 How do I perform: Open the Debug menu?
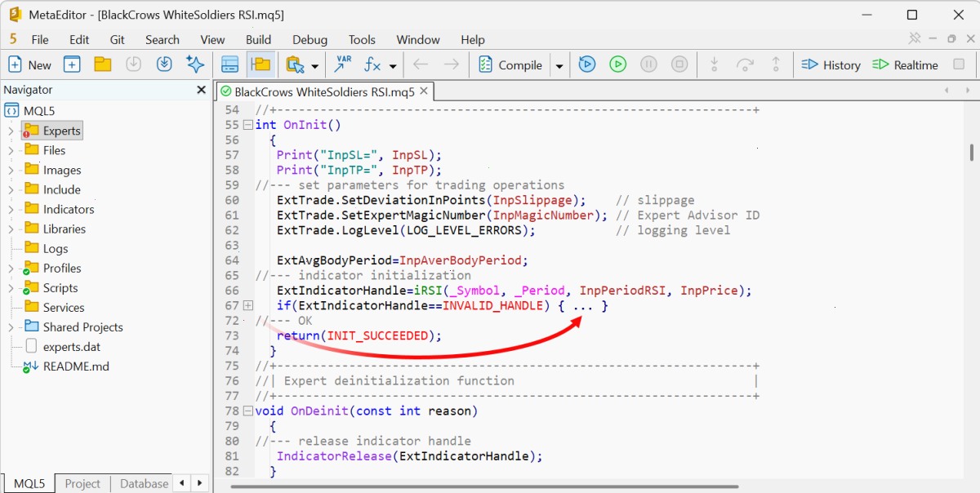(310, 39)
